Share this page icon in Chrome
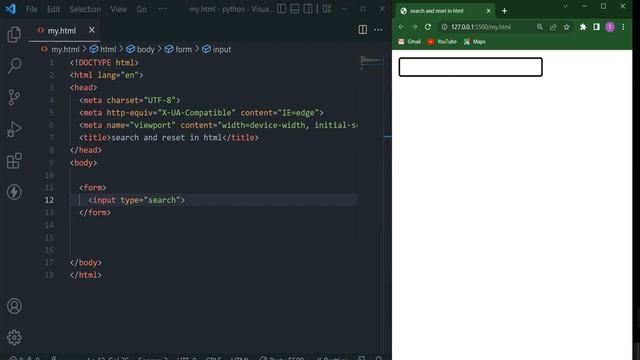Image resolution: width=640 pixels, height=360 pixels. (553, 27)
